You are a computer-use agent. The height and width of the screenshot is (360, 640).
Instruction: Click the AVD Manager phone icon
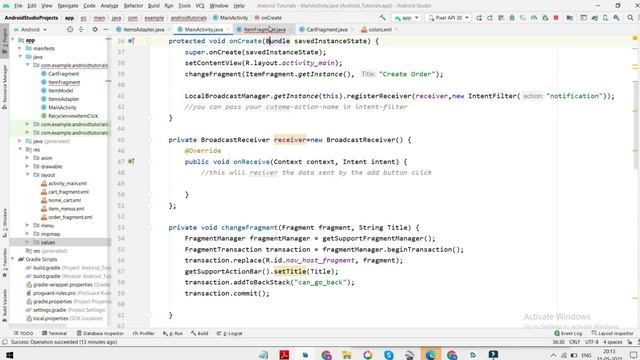tap(606, 18)
